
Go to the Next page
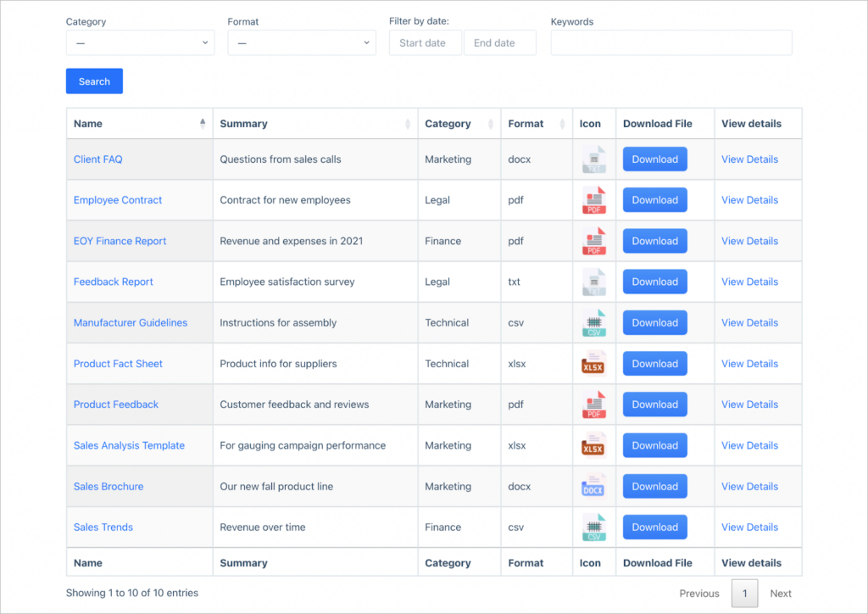click(781, 594)
